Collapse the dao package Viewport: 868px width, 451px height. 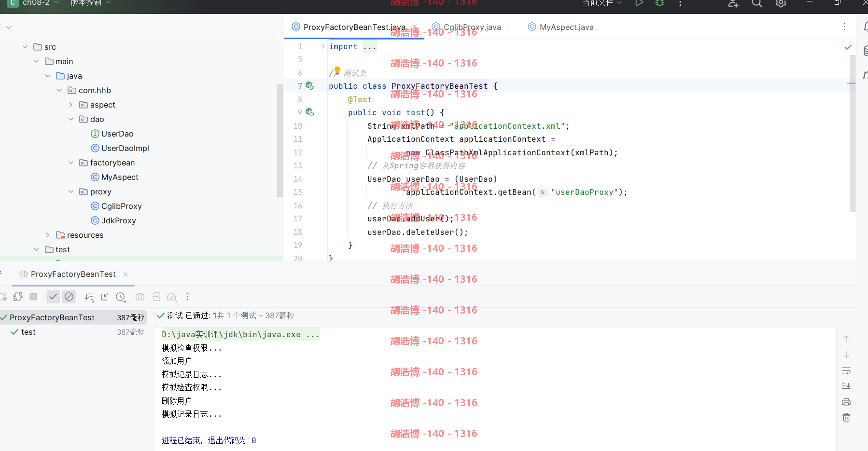coord(71,119)
